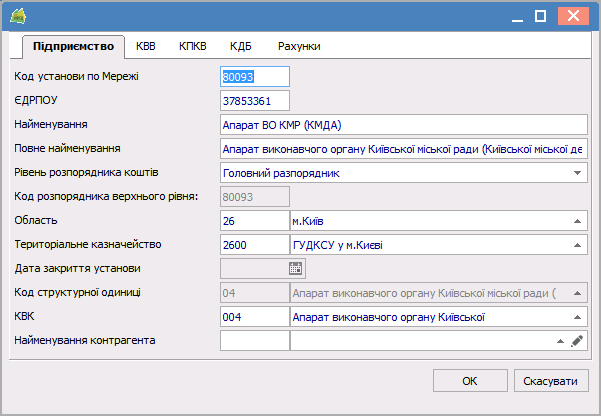This screenshot has width=601, height=416.
Task: Expand the Найменування контрагента dropdown arrow
Action: (561, 341)
